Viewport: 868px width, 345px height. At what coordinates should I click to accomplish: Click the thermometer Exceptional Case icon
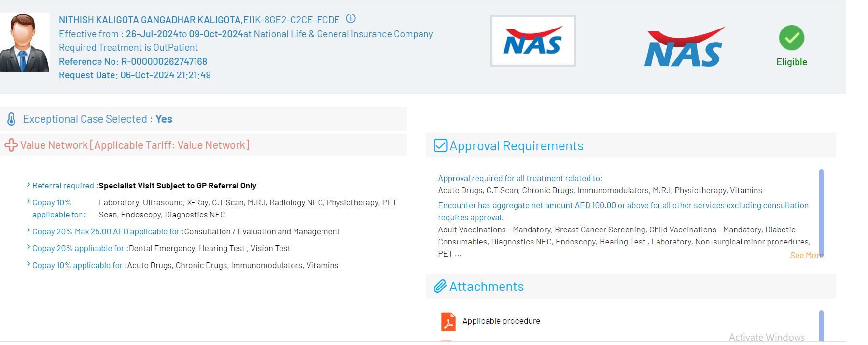[11, 119]
